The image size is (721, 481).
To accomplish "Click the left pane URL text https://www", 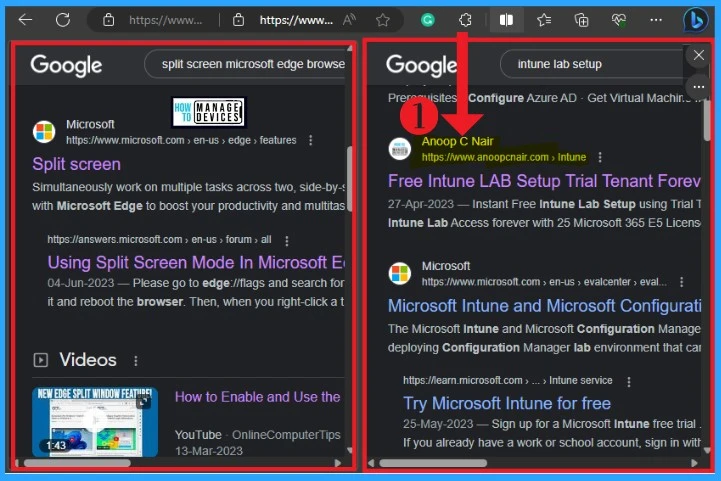I will point(166,20).
